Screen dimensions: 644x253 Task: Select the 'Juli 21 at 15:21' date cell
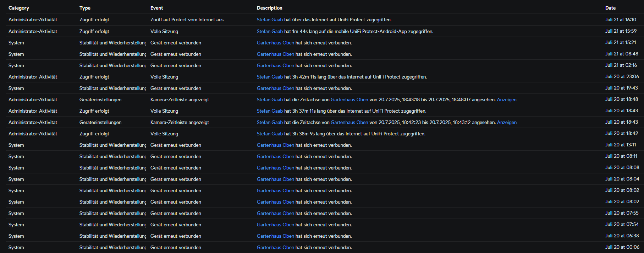click(x=621, y=42)
